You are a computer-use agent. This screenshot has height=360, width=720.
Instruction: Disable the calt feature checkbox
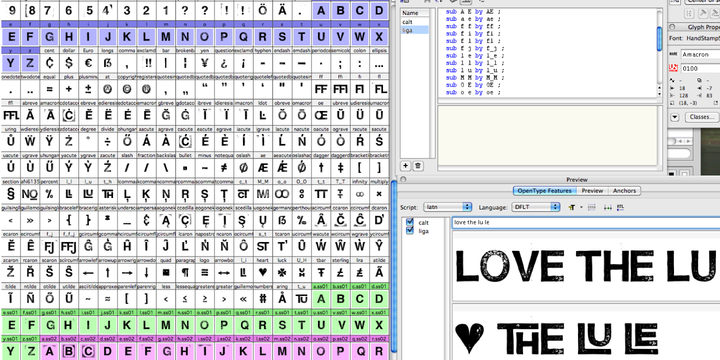click(x=410, y=222)
